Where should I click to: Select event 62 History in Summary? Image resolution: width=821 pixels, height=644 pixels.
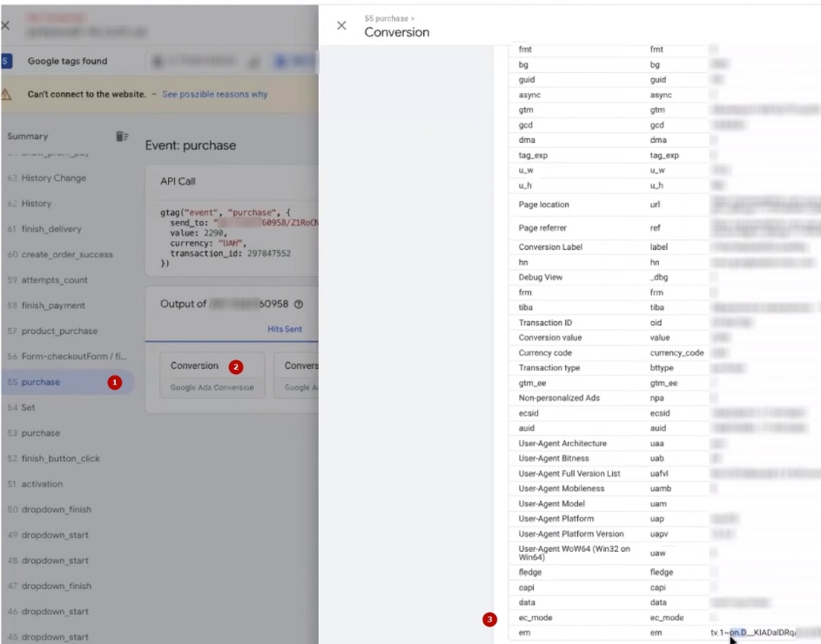click(30, 204)
